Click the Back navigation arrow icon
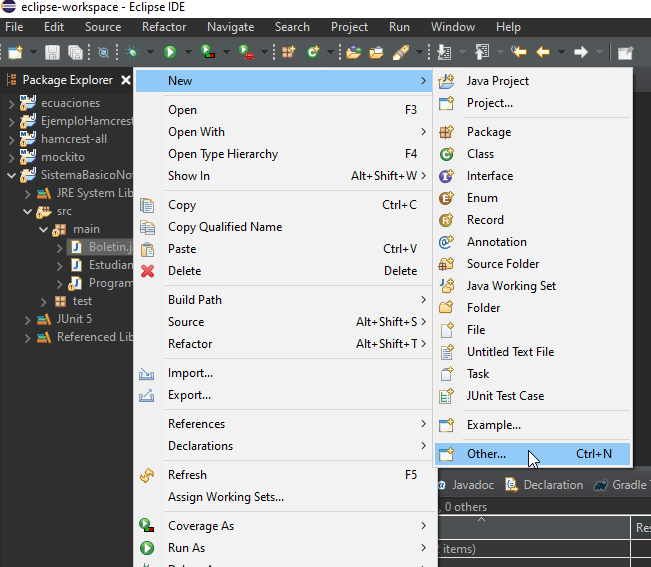The height and width of the screenshot is (567, 651). (543, 52)
